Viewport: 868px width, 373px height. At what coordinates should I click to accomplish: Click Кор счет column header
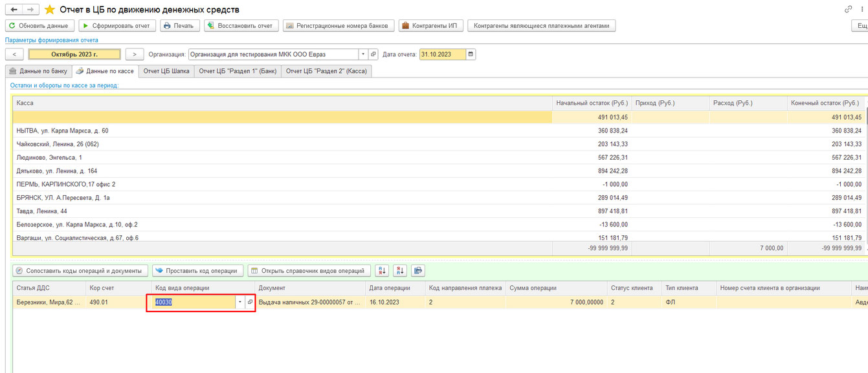119,288
